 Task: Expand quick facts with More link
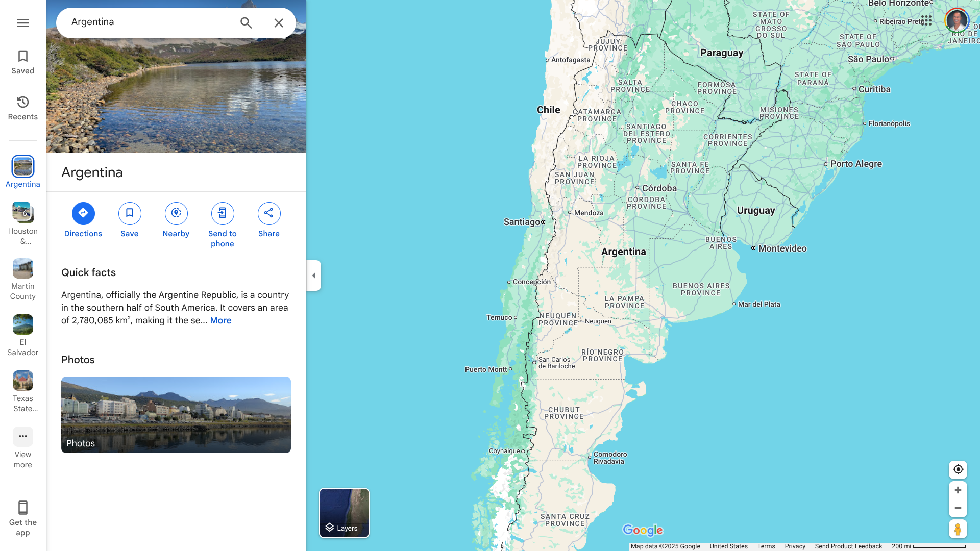coord(220,320)
